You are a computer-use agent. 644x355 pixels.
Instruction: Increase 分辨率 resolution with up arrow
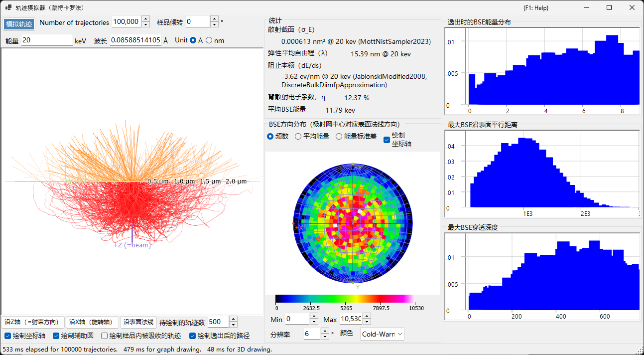point(325,331)
